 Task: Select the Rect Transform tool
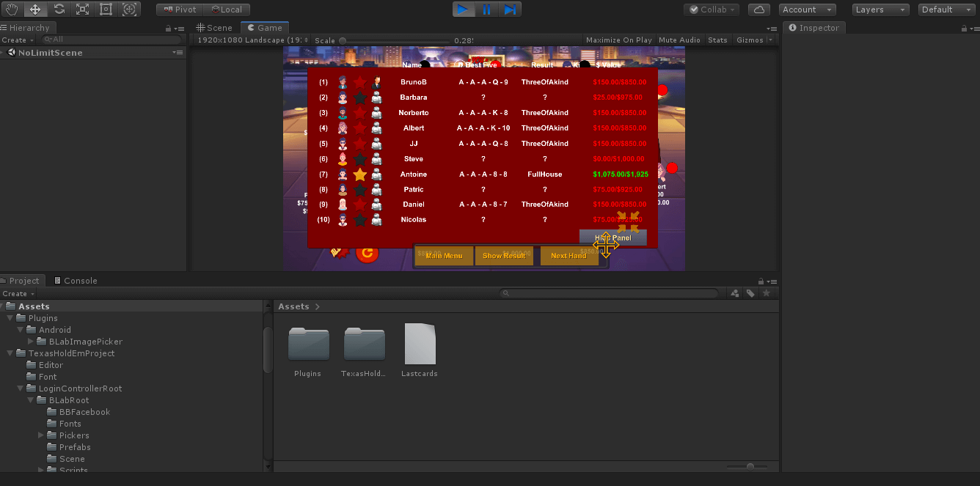pos(106,10)
